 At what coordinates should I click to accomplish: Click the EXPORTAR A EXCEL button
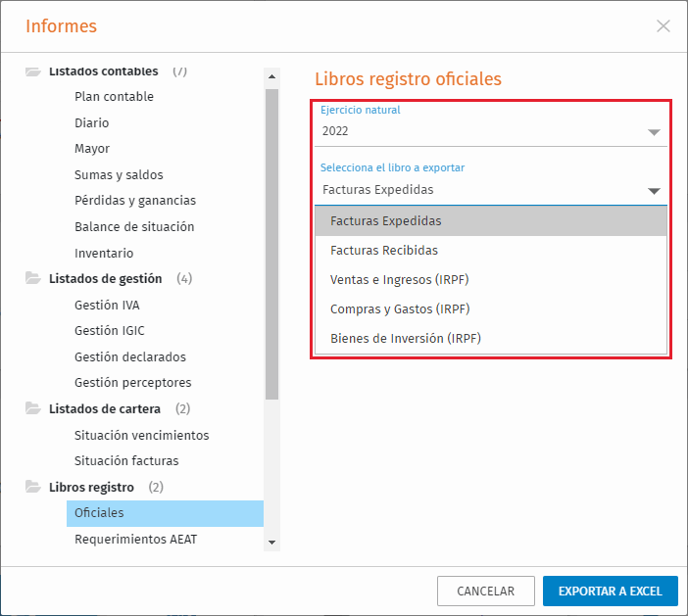(610, 591)
